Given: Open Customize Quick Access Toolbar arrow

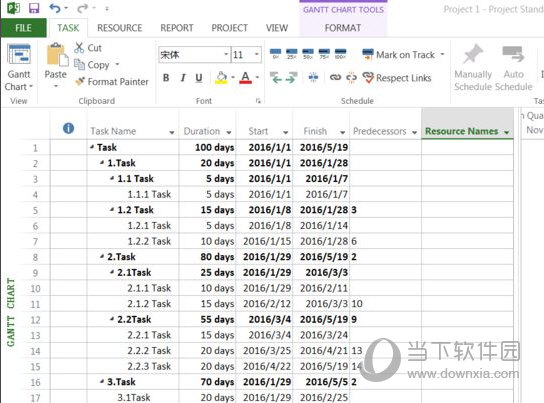Looking at the screenshot, I should pyautogui.click(x=107, y=8).
